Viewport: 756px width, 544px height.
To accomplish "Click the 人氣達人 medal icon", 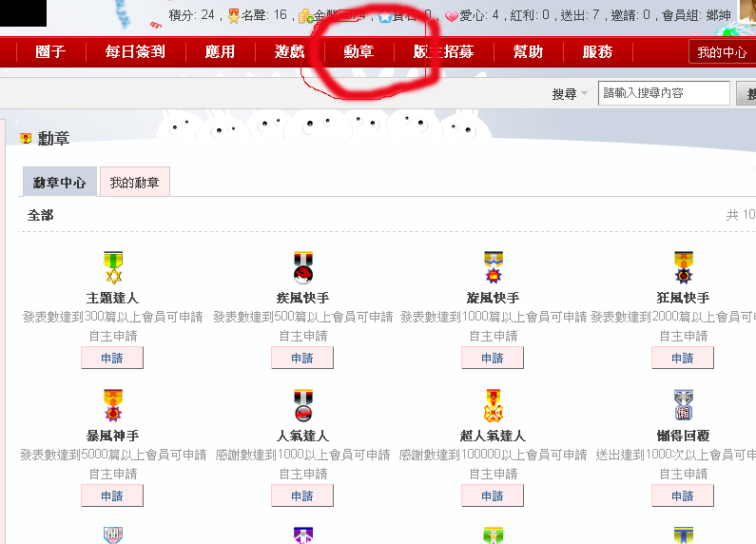I will (303, 405).
